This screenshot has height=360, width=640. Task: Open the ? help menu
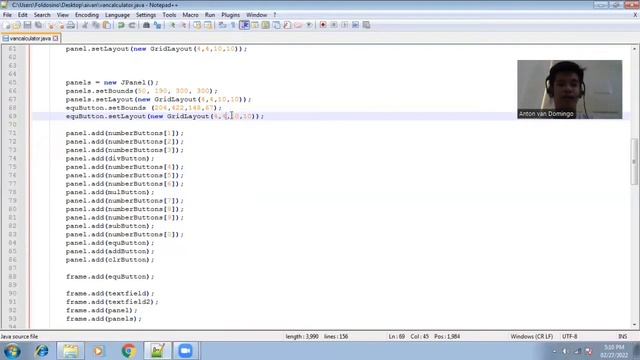275,15
